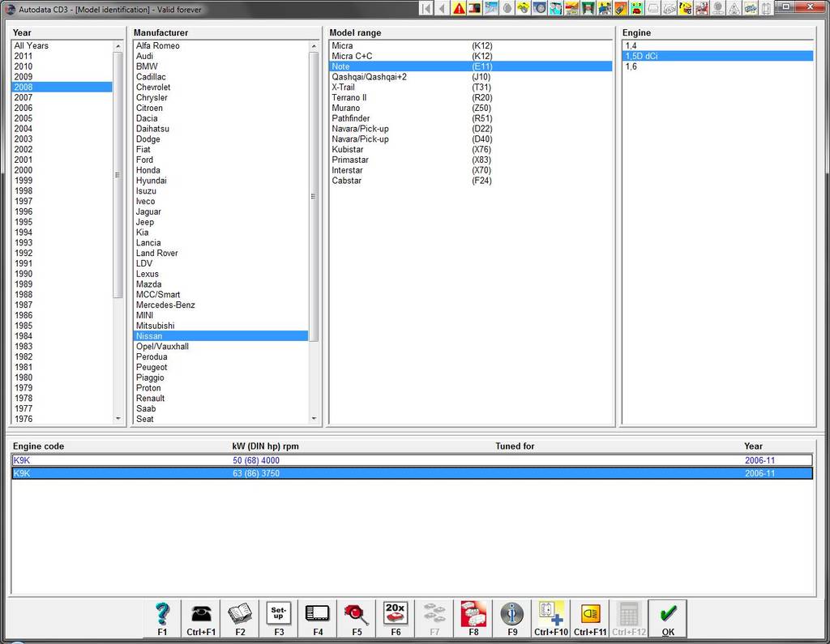The height and width of the screenshot is (644, 830).
Task: Click down arrow of Manufacturer list scrollbar
Action: 314,419
